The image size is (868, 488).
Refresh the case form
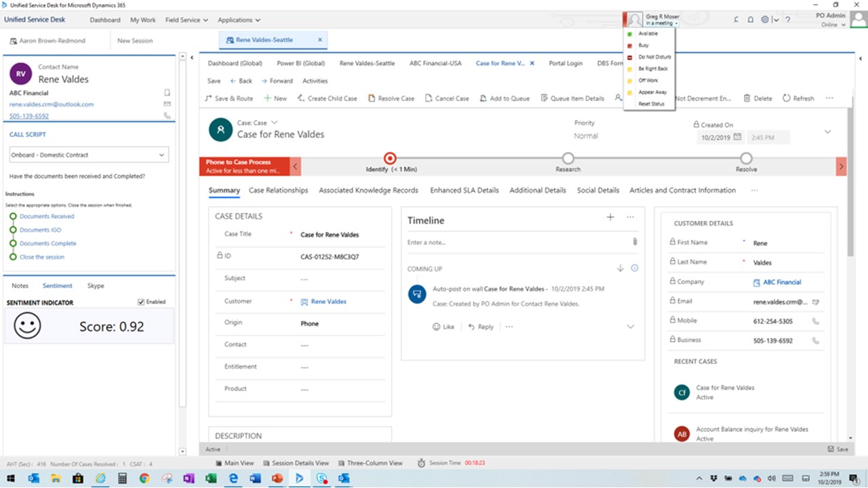pos(798,98)
